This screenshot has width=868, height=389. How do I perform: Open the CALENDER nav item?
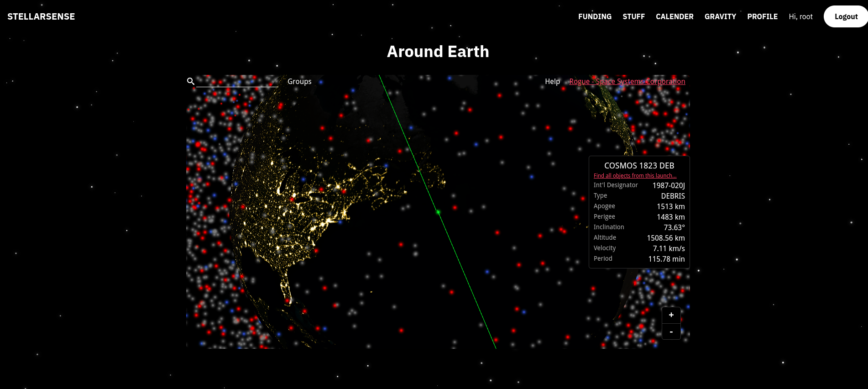[675, 16]
